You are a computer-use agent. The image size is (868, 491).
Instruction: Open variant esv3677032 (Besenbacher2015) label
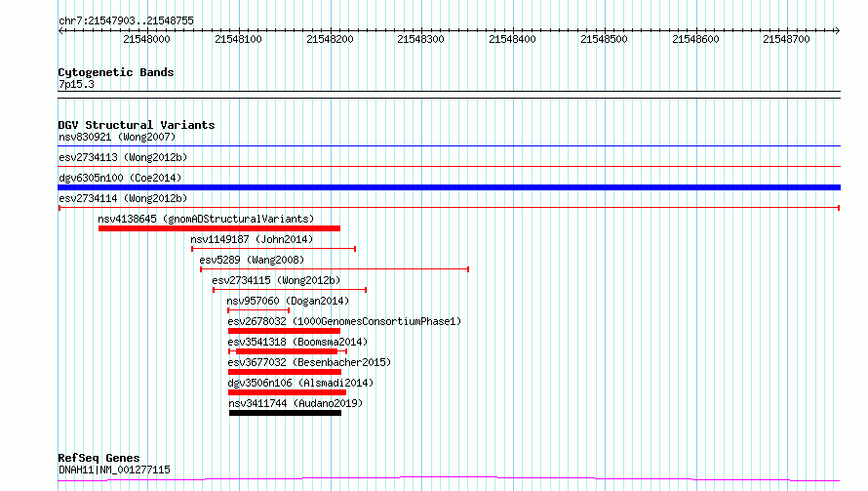pos(309,362)
